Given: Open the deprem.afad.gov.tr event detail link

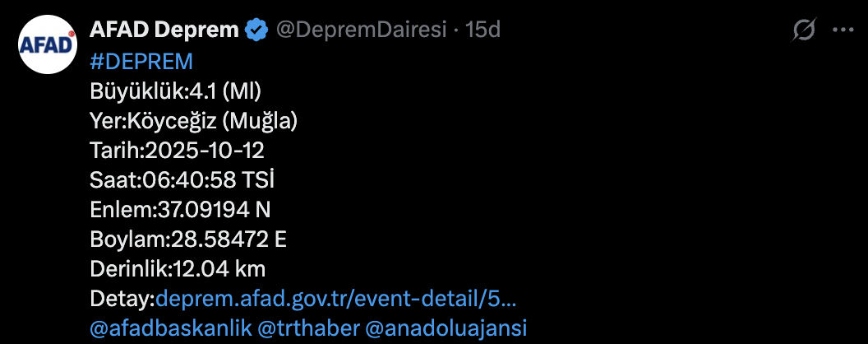Looking at the screenshot, I should pos(341,298).
